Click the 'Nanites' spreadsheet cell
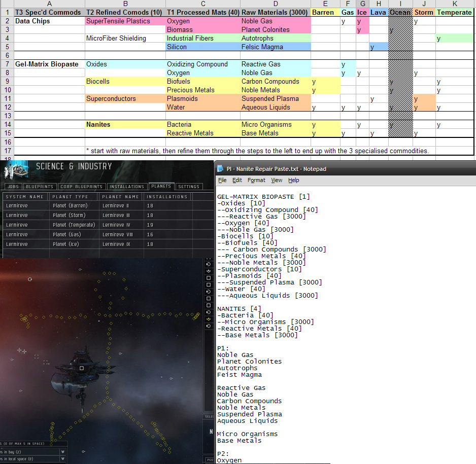Screen dimensions: 476x464 point(125,125)
